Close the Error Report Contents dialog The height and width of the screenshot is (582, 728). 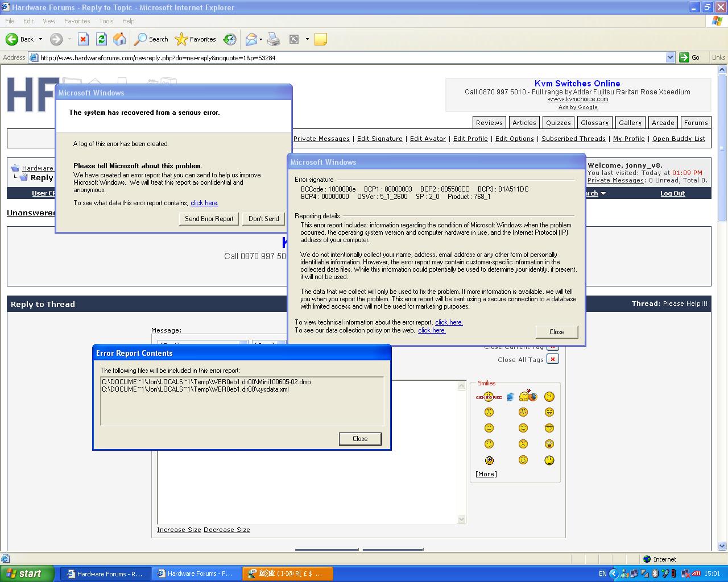360,439
